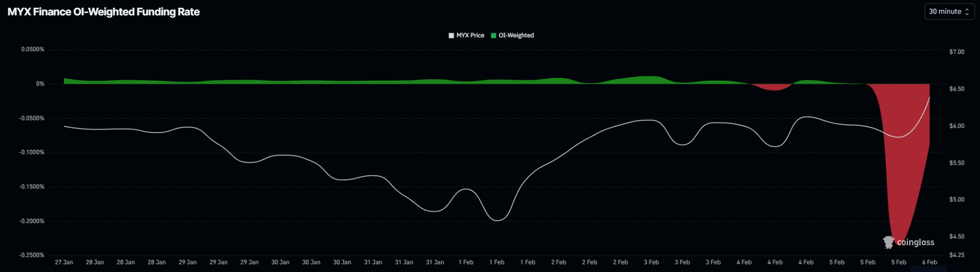
Task: Click the price line low near 1 Feb
Action: pos(497,220)
